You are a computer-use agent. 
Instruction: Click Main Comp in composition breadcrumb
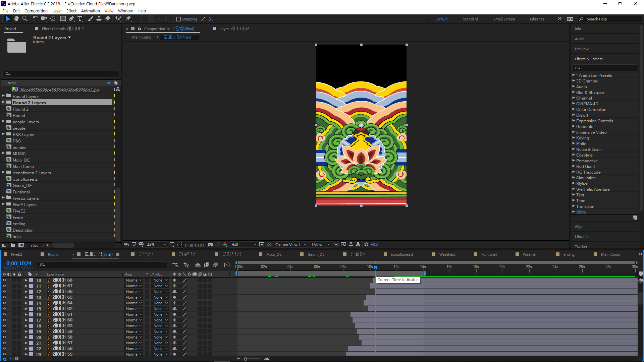pos(142,37)
